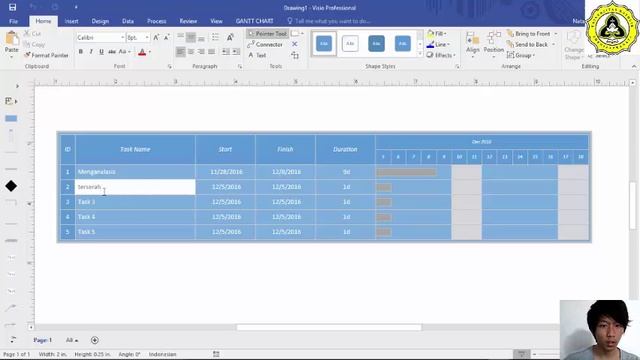640x360 pixels.
Task: Open the Calibri font name combo box
Action: (100, 38)
